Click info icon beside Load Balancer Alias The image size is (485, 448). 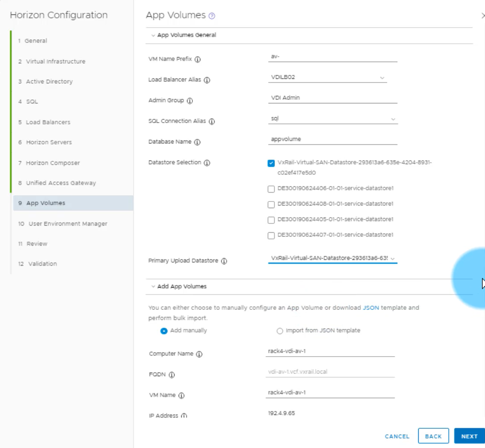[x=207, y=80]
